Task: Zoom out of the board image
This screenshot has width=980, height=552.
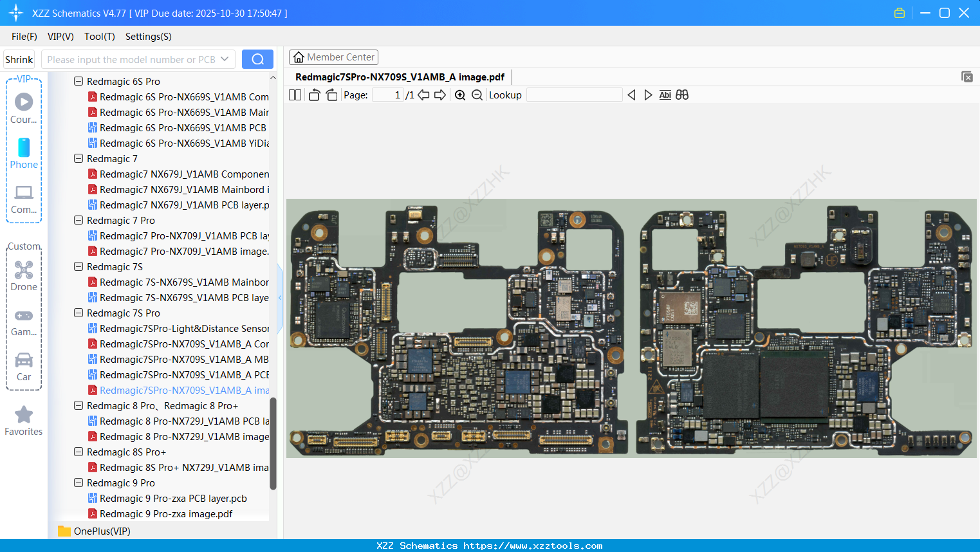Action: tap(477, 95)
